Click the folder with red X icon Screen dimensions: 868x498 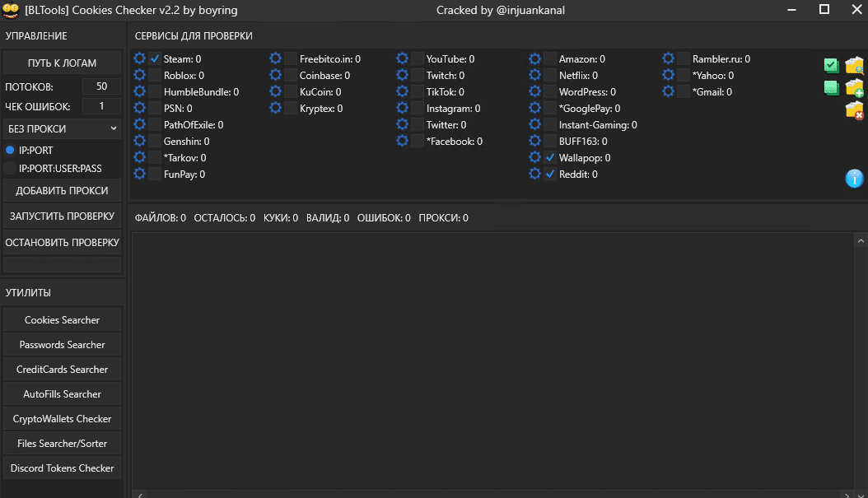click(854, 110)
